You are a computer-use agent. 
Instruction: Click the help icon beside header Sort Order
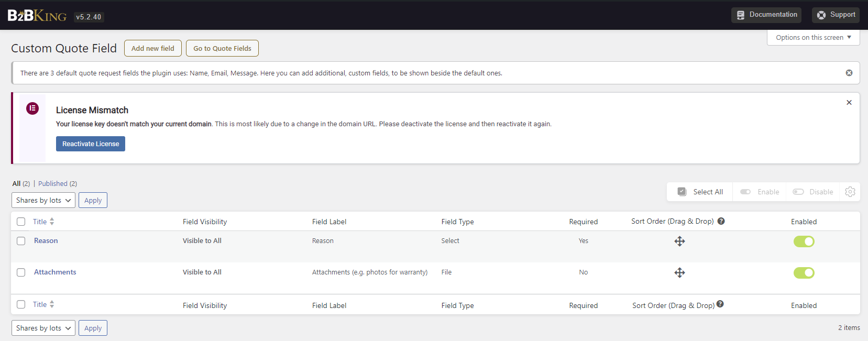pyautogui.click(x=721, y=221)
